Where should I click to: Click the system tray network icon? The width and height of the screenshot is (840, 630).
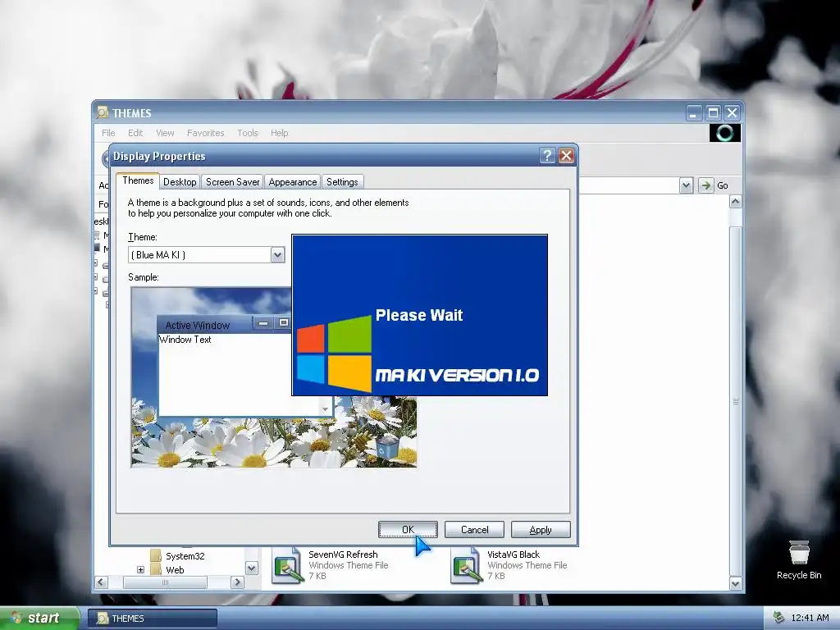tap(778, 619)
